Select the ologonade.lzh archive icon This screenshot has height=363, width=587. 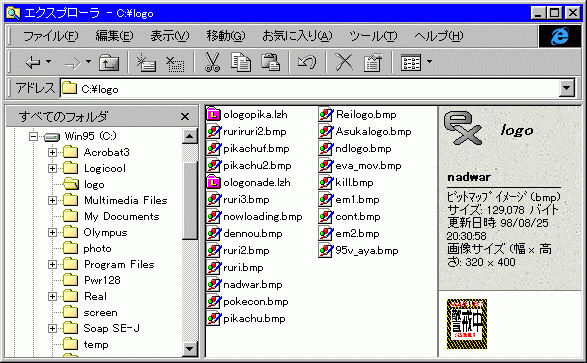pos(213,182)
